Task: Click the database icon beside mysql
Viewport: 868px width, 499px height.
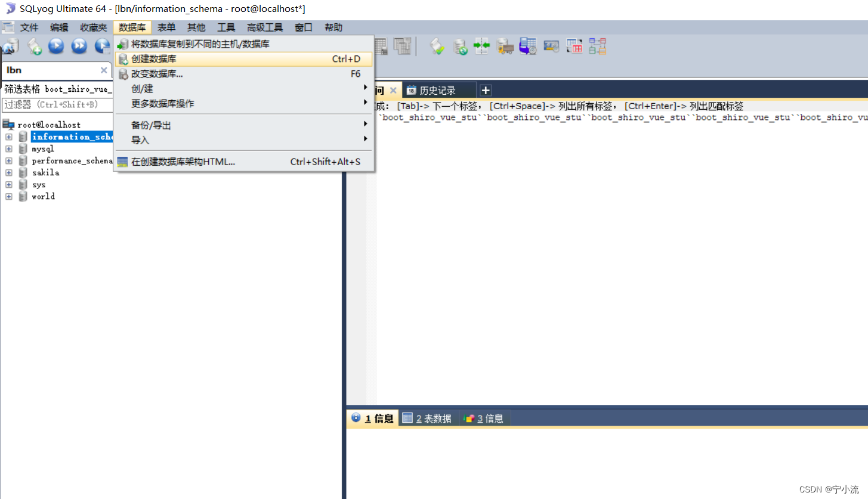Action: click(23, 148)
